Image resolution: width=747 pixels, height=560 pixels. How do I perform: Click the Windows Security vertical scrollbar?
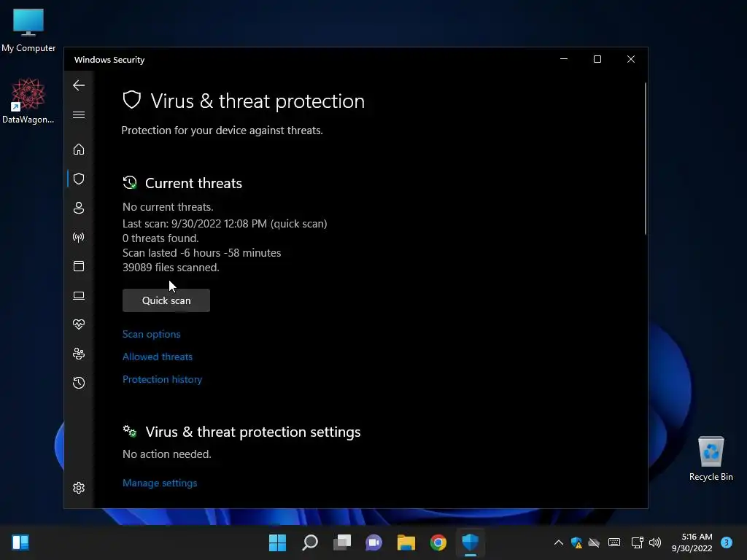tap(646, 158)
